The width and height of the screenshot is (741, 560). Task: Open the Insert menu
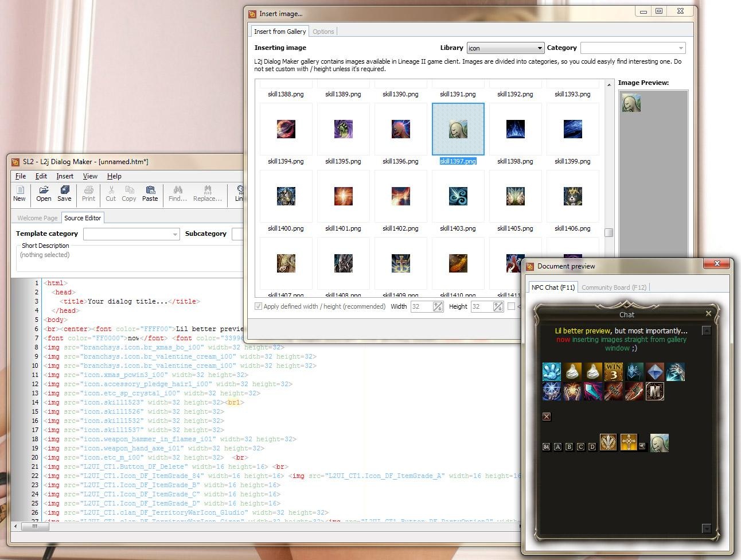pyautogui.click(x=65, y=176)
